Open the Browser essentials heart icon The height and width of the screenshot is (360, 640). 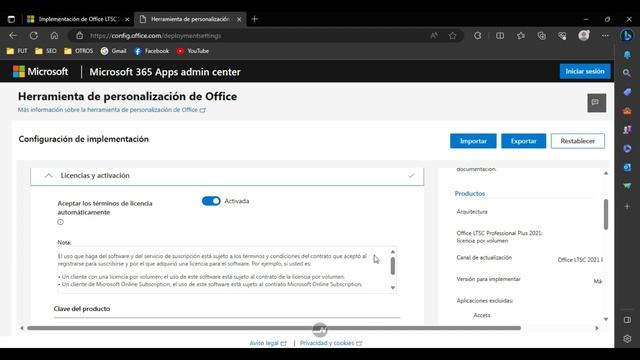562,36
